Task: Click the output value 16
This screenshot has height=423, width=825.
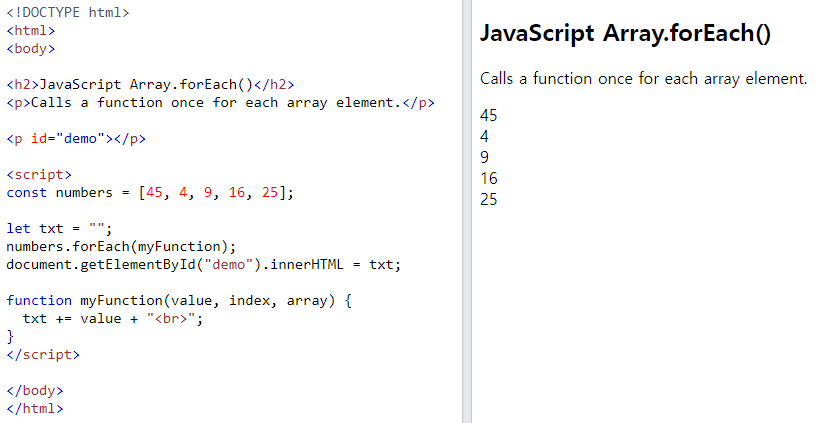Action: click(488, 178)
